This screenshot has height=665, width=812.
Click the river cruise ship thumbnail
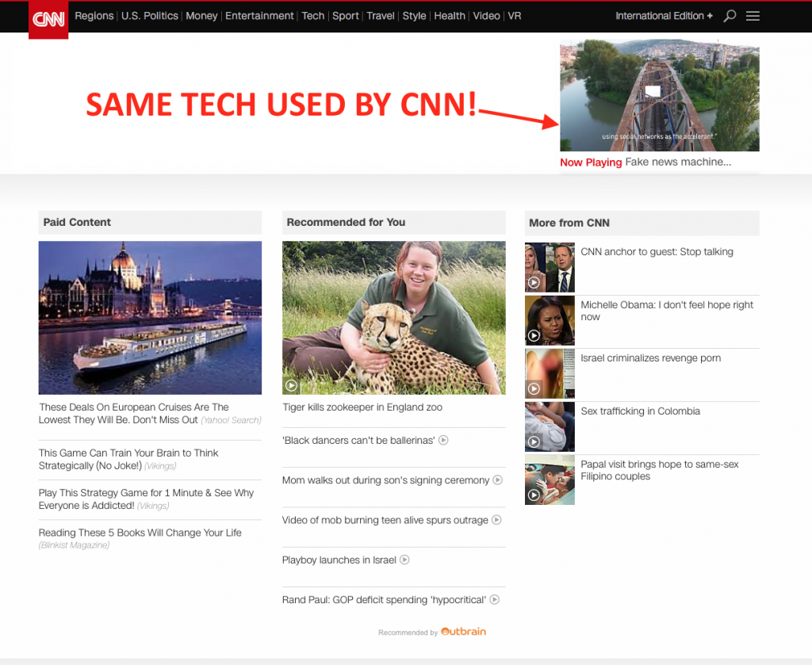pyautogui.click(x=150, y=318)
